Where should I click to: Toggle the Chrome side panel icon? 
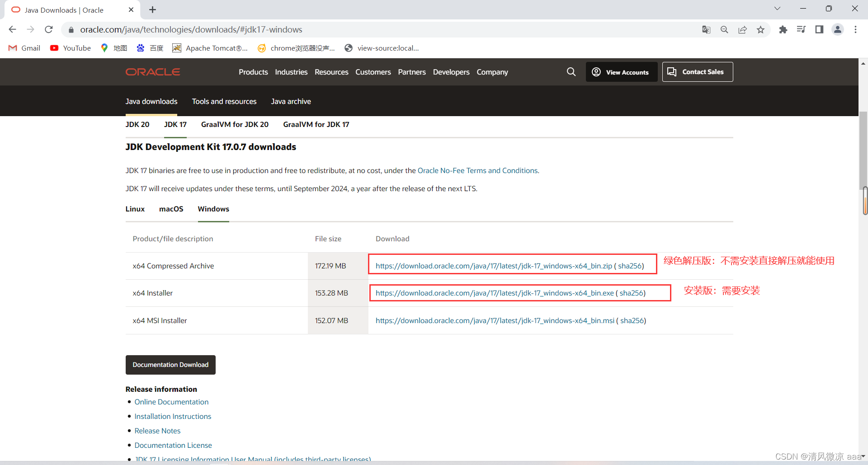[x=819, y=30]
